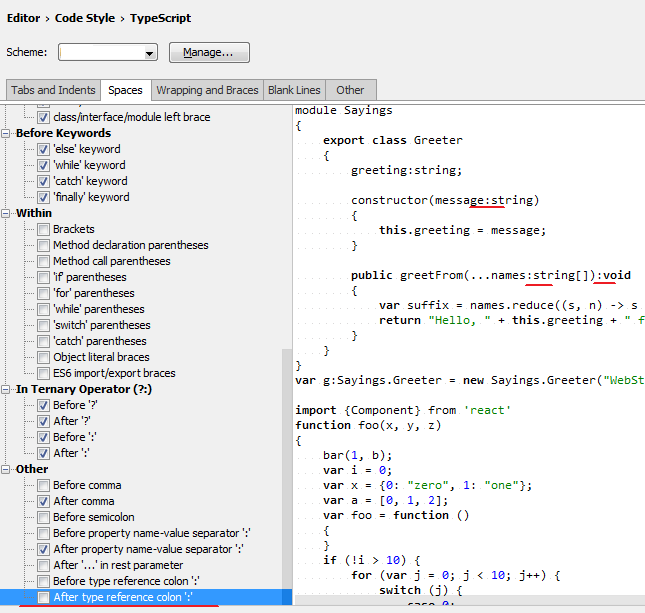Open the Other tab
645x613 pixels.
coord(350,90)
